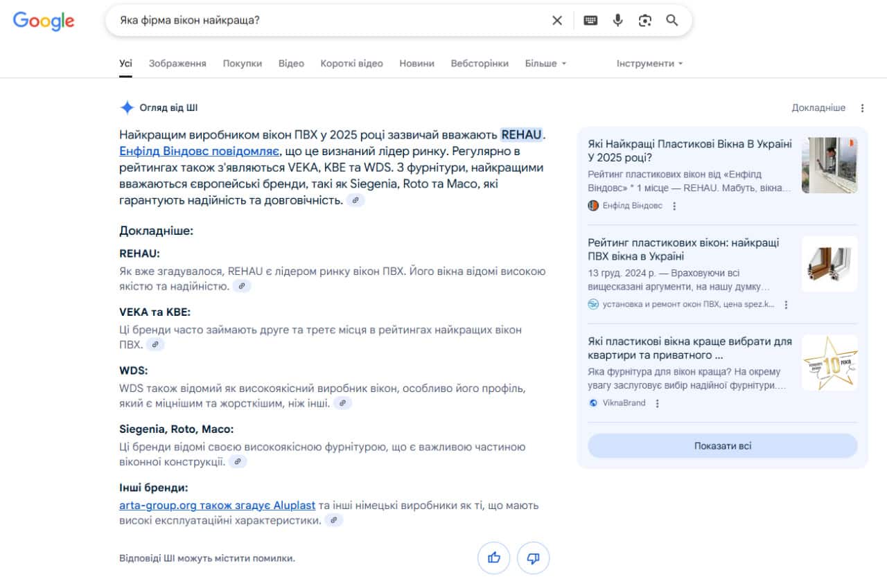Open Google Lens image search icon

[645, 21]
